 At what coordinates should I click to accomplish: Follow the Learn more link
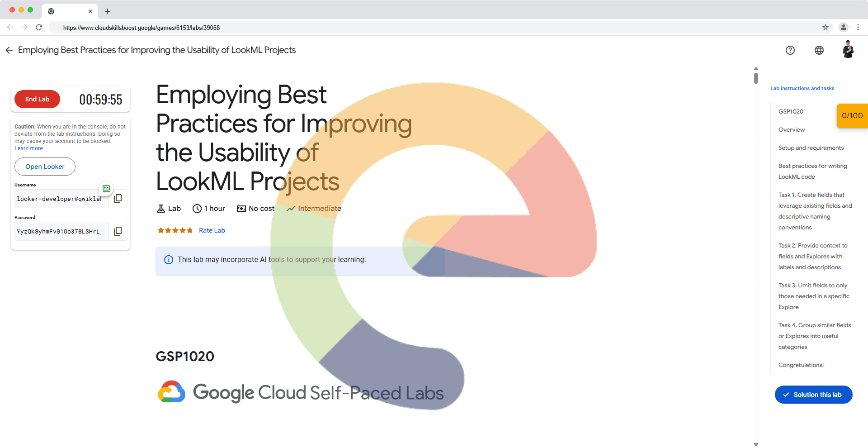click(29, 148)
